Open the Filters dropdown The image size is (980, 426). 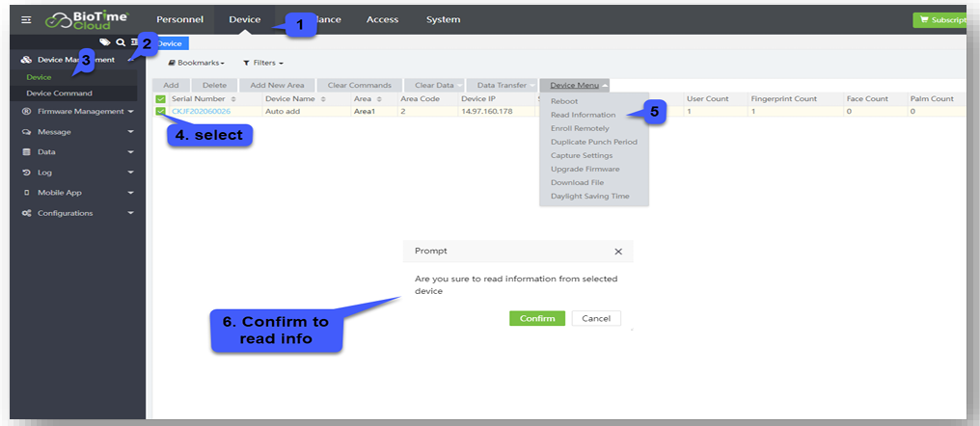click(x=262, y=63)
